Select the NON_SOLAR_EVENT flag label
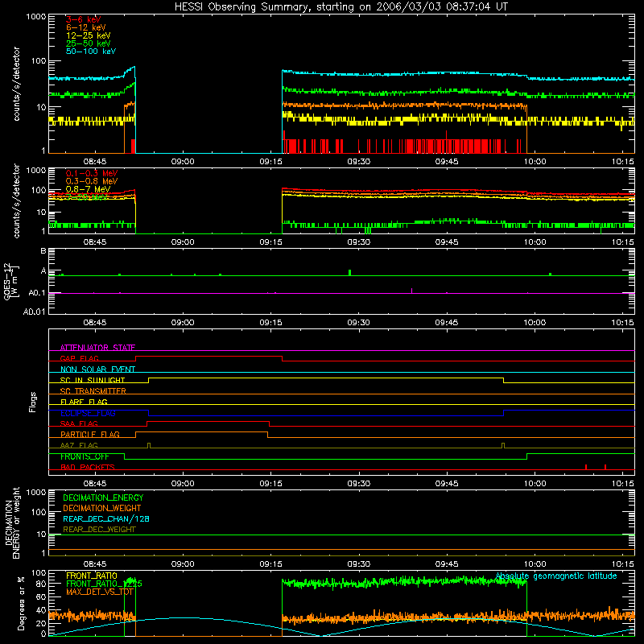The height and width of the screenshot is (644, 644). (97, 369)
